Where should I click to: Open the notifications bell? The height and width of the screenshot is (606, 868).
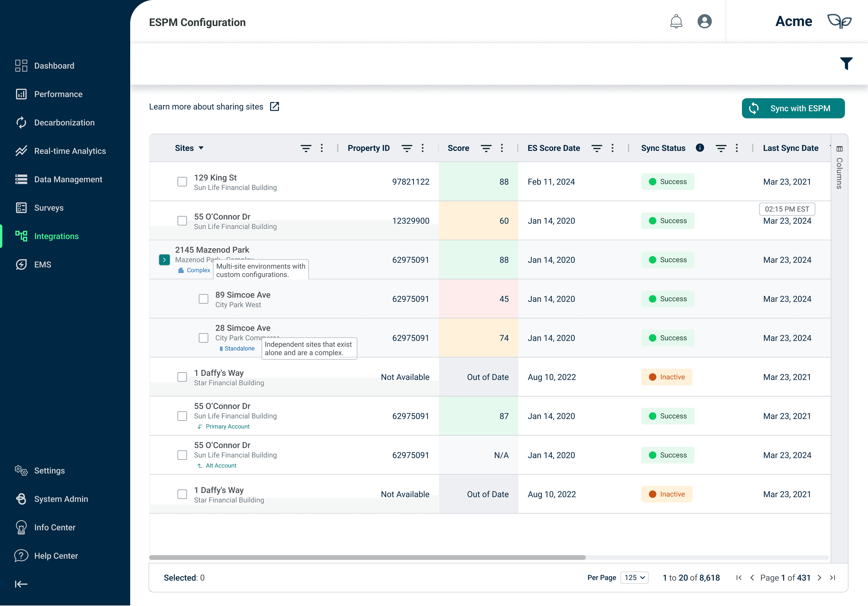pos(676,21)
